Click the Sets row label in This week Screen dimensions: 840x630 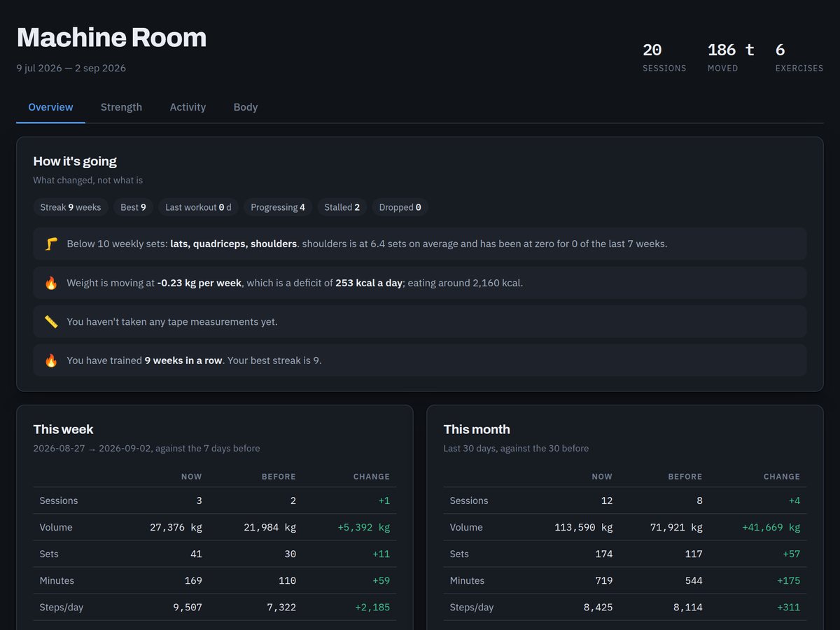point(49,554)
